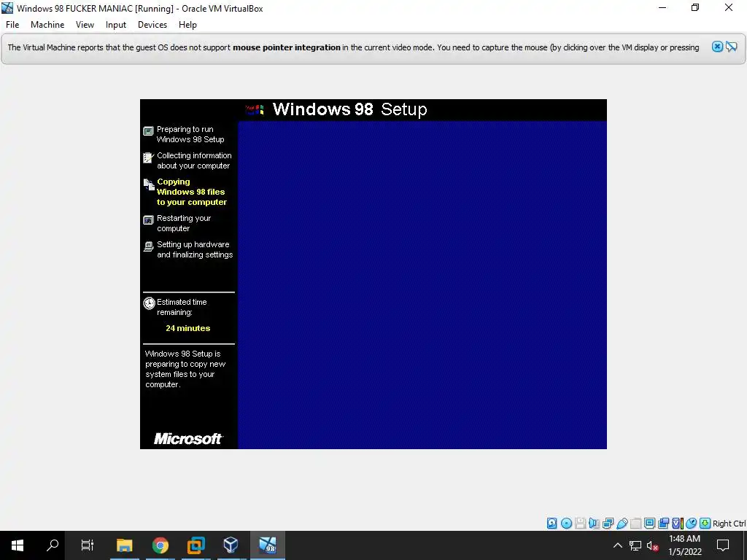Image resolution: width=747 pixels, height=560 pixels.
Task: Click the floppy disk status icon
Action: point(580,524)
